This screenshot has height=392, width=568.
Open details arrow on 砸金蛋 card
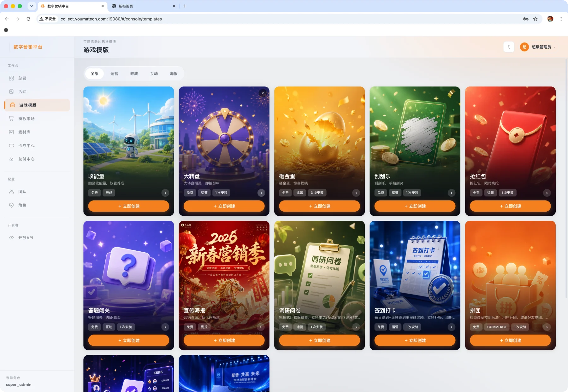pyautogui.click(x=356, y=193)
